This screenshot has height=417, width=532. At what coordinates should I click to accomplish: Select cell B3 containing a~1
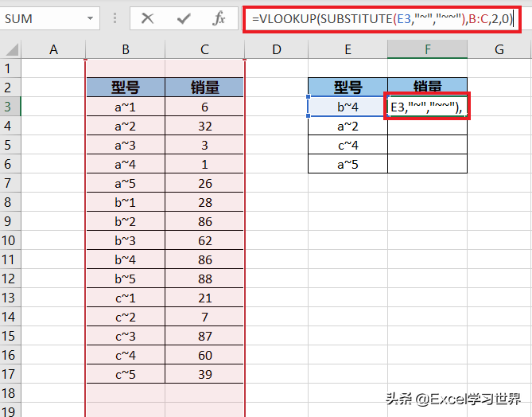pos(126,107)
